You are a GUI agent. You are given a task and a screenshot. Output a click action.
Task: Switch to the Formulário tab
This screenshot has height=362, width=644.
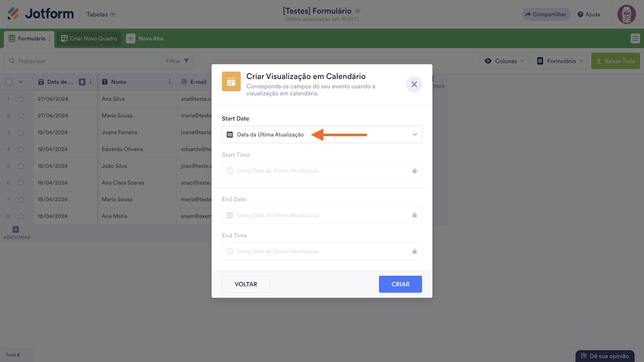[27, 39]
